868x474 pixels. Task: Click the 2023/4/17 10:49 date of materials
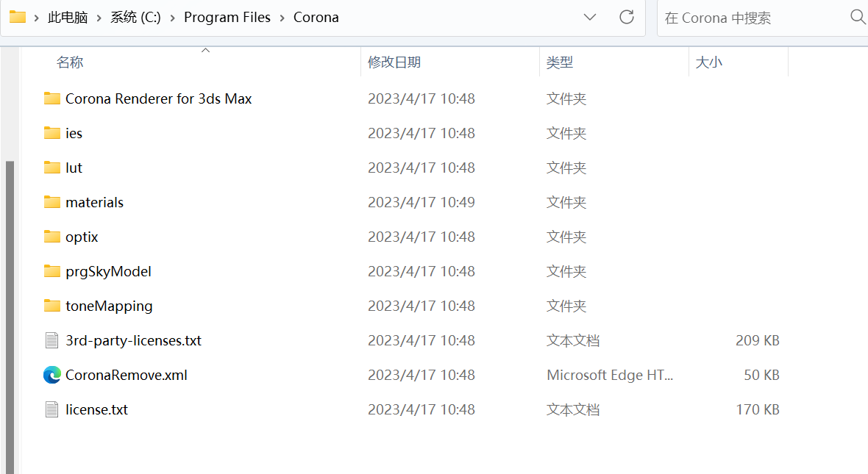tap(421, 202)
